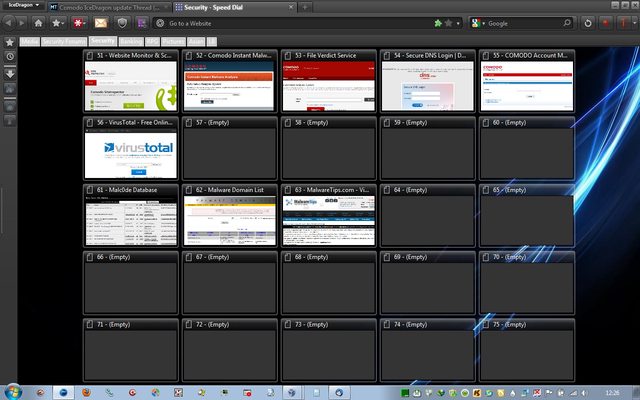The height and width of the screenshot is (400, 640).
Task: Switch to the Media speed dial group
Action: pyautogui.click(x=29, y=41)
